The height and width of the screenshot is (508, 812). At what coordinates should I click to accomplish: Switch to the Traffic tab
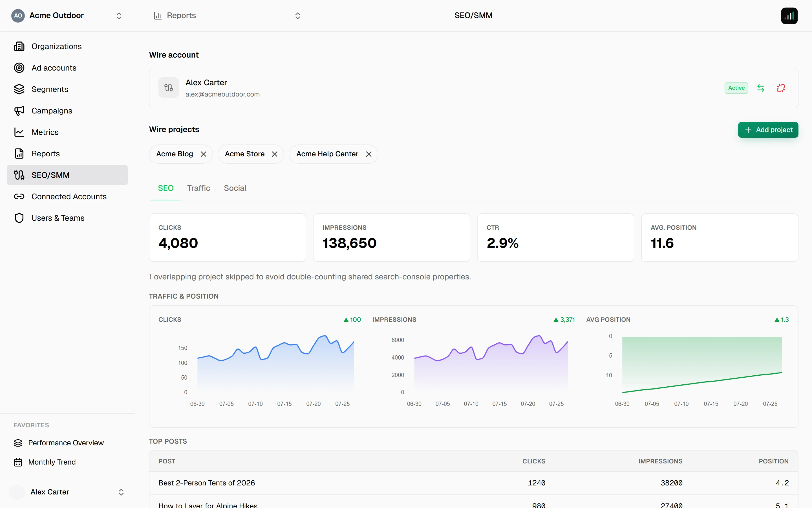pos(199,188)
